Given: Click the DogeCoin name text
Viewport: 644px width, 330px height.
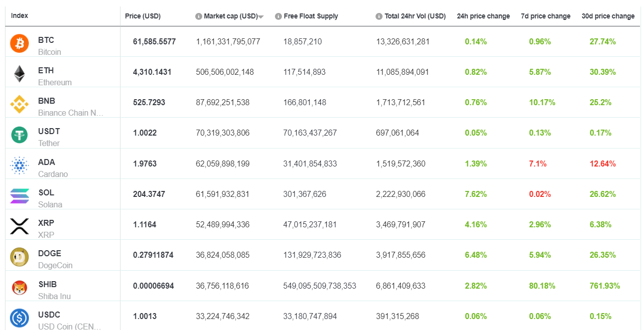Looking at the screenshot, I should click(55, 265).
